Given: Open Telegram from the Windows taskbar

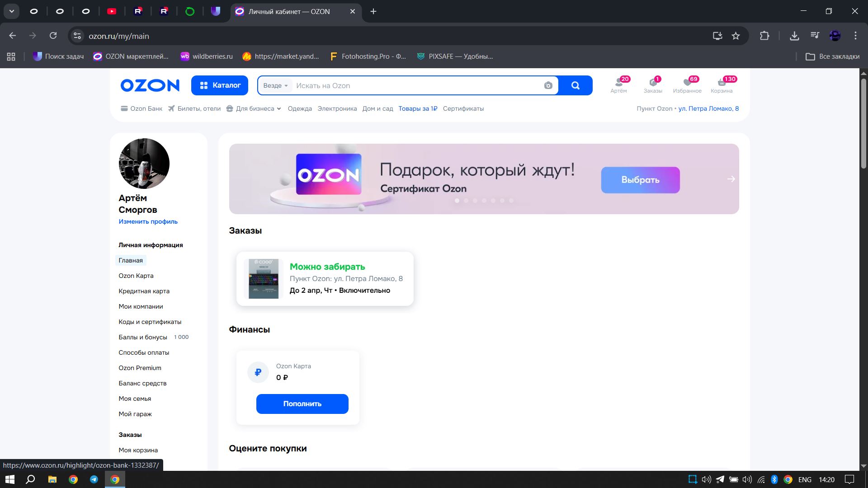Looking at the screenshot, I should (x=94, y=479).
